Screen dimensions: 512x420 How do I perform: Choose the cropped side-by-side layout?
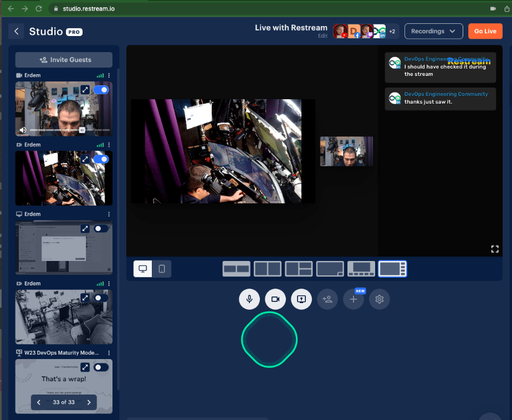tap(237, 269)
